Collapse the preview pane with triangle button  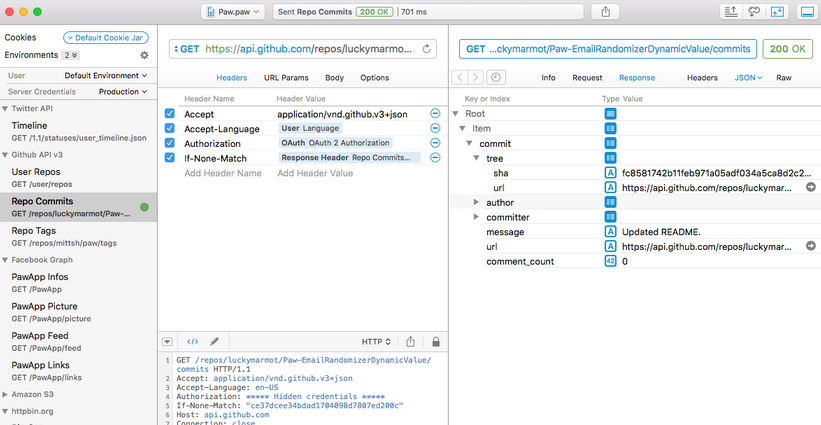[167, 342]
